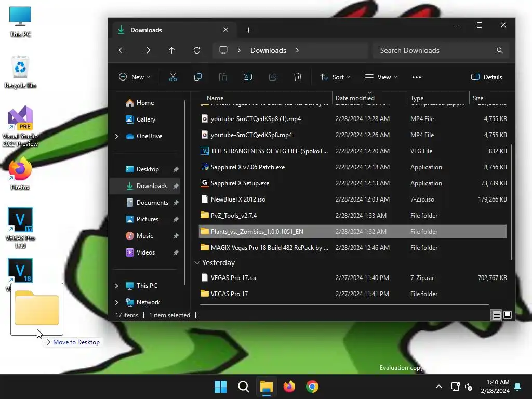Select NewBlueFX 2012.iso file

tap(353, 199)
